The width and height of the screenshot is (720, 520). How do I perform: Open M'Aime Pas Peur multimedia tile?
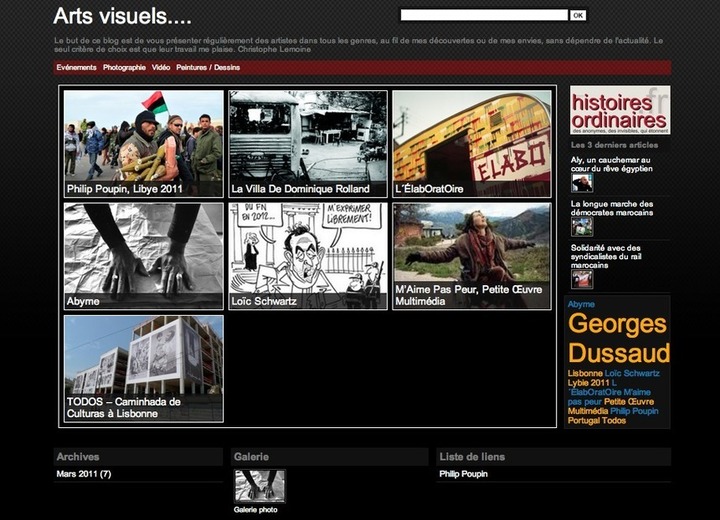pyautogui.click(x=471, y=256)
